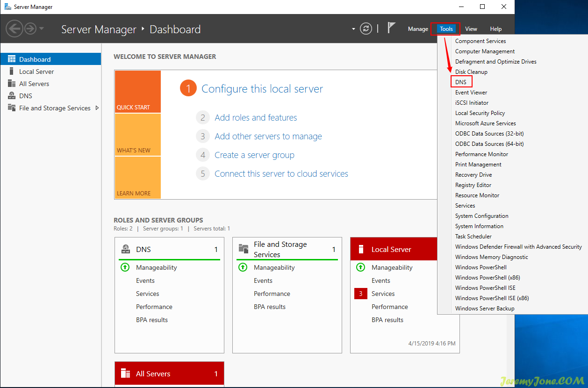Viewport: 588px width, 388px height.
Task: Click the All Servers tile header icon
Action: pos(125,374)
